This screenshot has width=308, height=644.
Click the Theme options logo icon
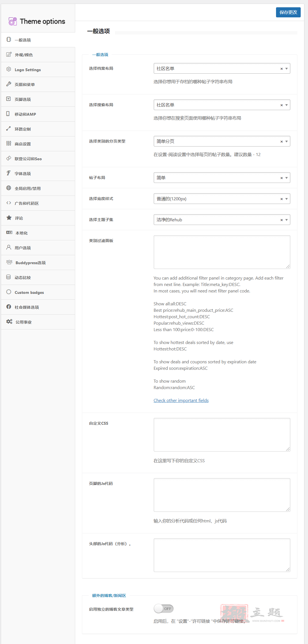pyautogui.click(x=13, y=21)
